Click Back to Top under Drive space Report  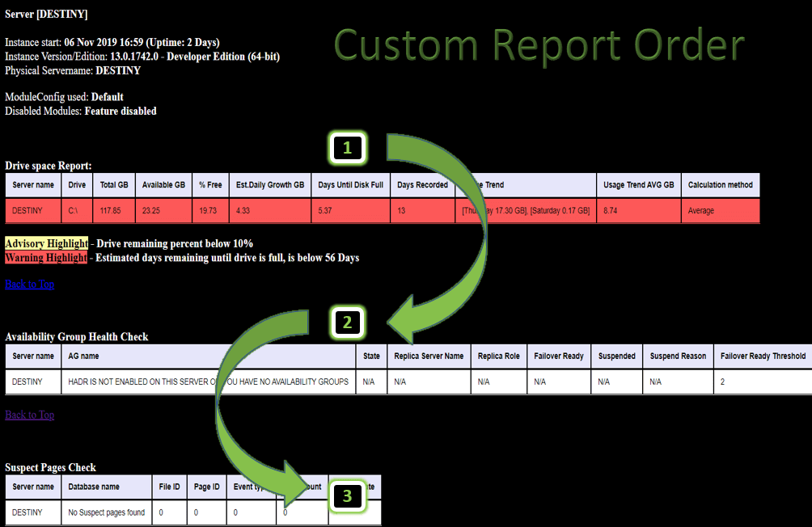click(x=29, y=284)
